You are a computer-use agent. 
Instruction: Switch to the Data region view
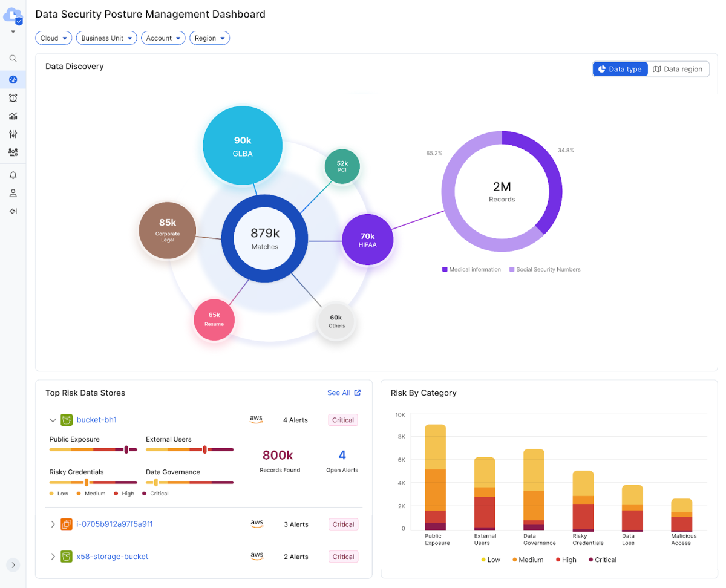pos(678,68)
